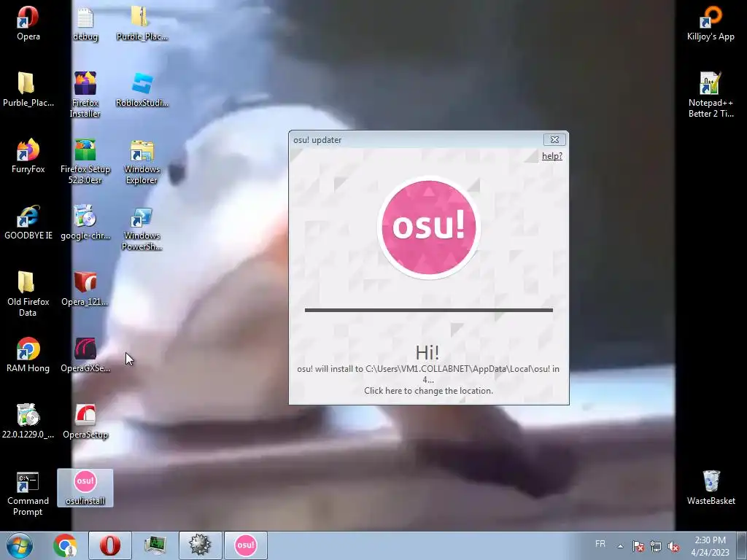The image size is (747, 560).
Task: Open the Opera desktop shortcut
Action: (x=28, y=23)
